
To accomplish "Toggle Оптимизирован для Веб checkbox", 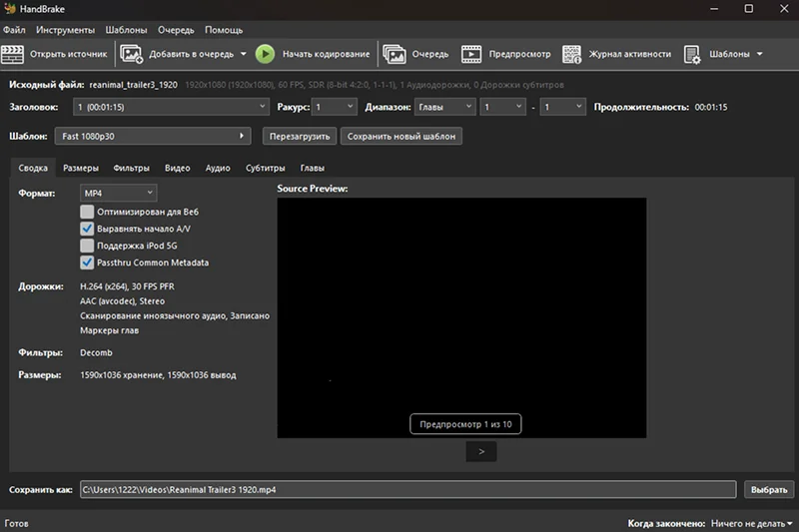I will click(87, 212).
